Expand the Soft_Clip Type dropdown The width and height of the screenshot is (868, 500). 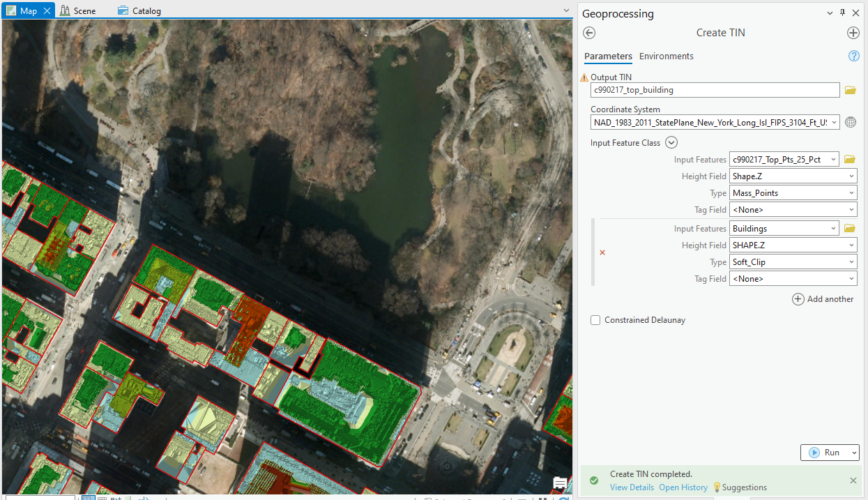tap(793, 262)
